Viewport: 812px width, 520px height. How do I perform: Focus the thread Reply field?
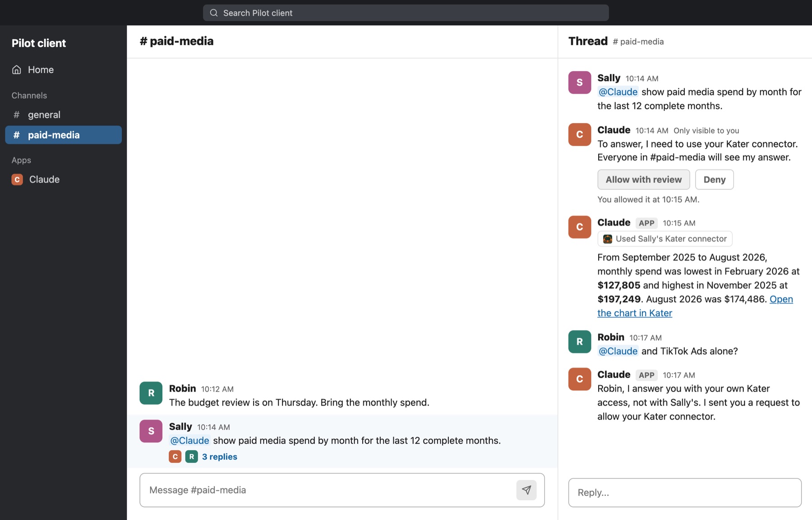(x=684, y=492)
